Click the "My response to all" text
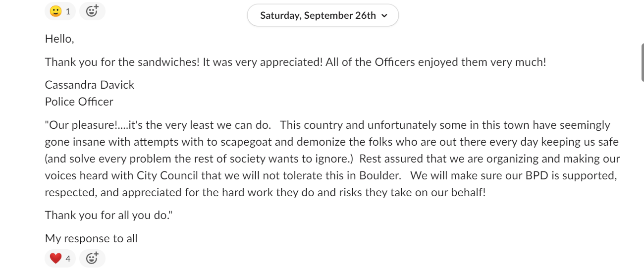The height and width of the screenshot is (273, 644). tap(91, 238)
